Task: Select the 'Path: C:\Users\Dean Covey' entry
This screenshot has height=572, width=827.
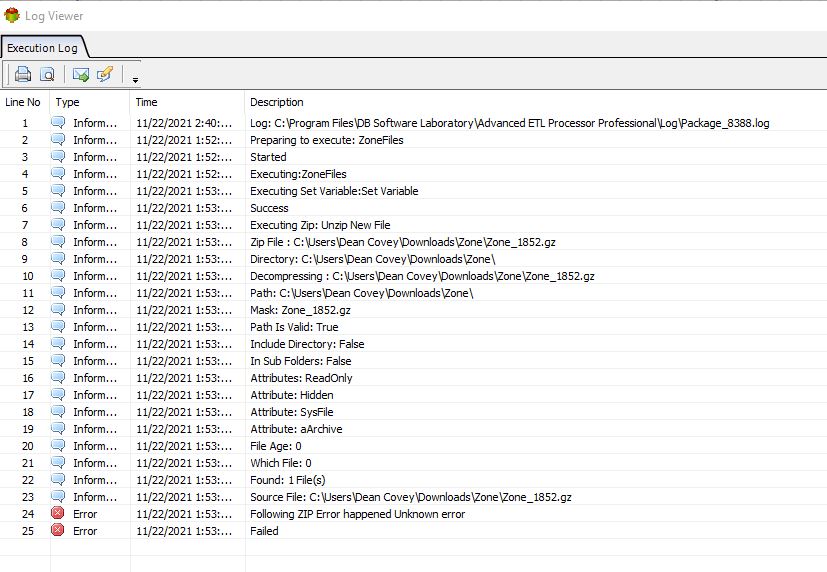Action: [x=361, y=293]
